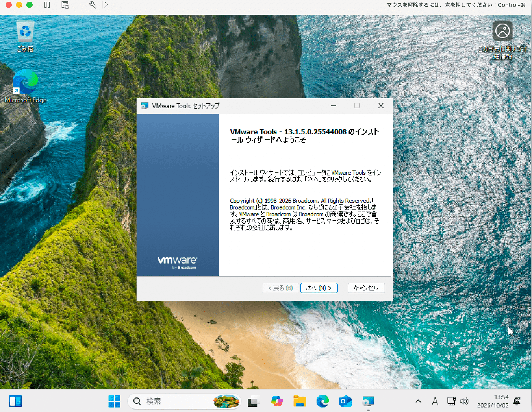The height and width of the screenshot is (412, 532).
Task: Click the search highlights image in search box
Action: pyautogui.click(x=226, y=401)
